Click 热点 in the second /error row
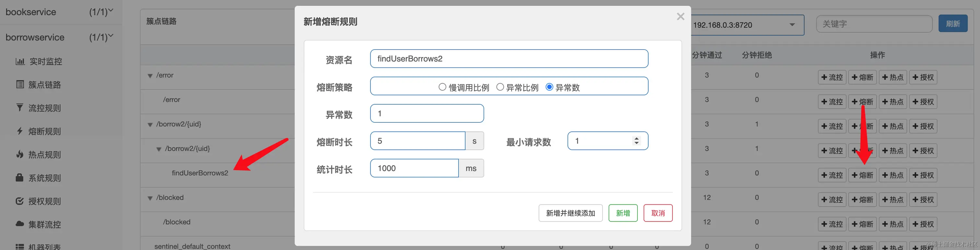 (893, 102)
